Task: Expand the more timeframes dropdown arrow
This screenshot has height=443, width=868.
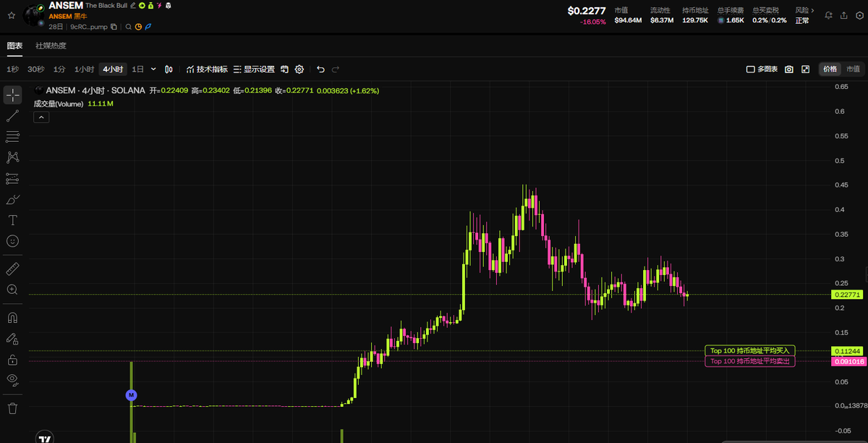Action: pyautogui.click(x=153, y=69)
